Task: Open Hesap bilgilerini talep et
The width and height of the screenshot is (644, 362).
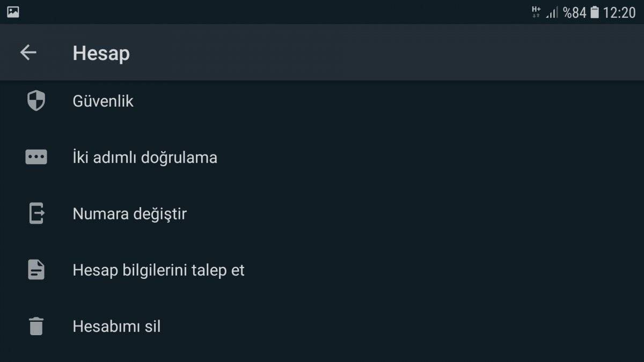Action: 158,270
